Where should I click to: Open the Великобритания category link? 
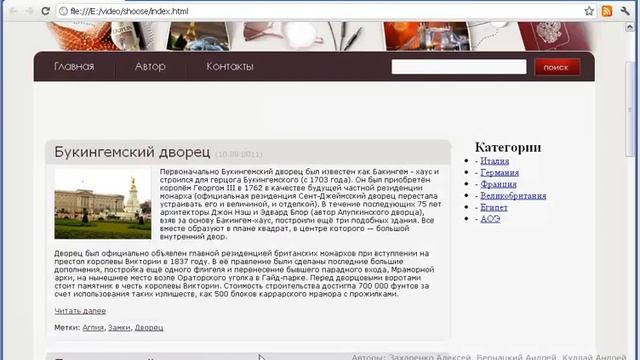pyautogui.click(x=513, y=196)
